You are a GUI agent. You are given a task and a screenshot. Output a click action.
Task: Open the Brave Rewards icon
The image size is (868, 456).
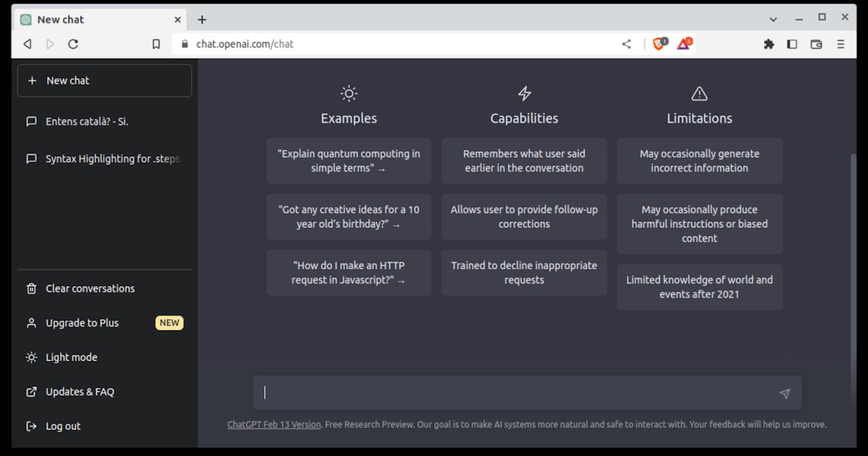click(683, 43)
